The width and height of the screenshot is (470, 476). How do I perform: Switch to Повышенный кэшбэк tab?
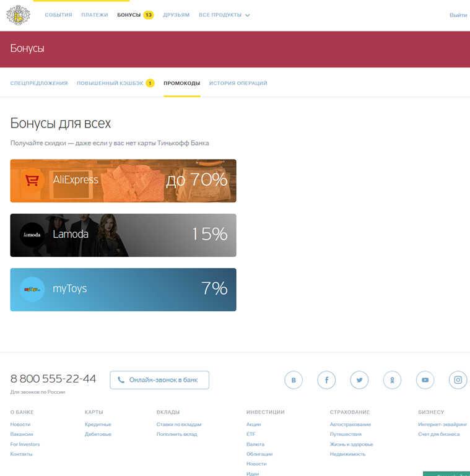click(x=110, y=83)
